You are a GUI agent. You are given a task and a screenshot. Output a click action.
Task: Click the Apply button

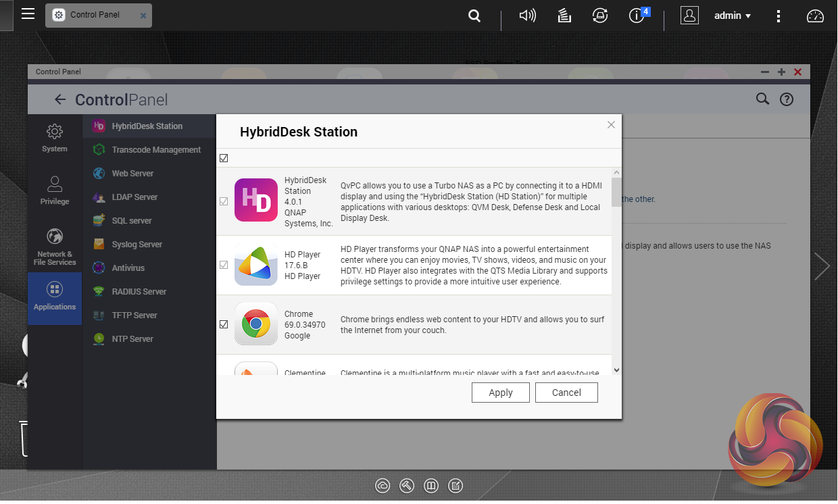(x=501, y=393)
